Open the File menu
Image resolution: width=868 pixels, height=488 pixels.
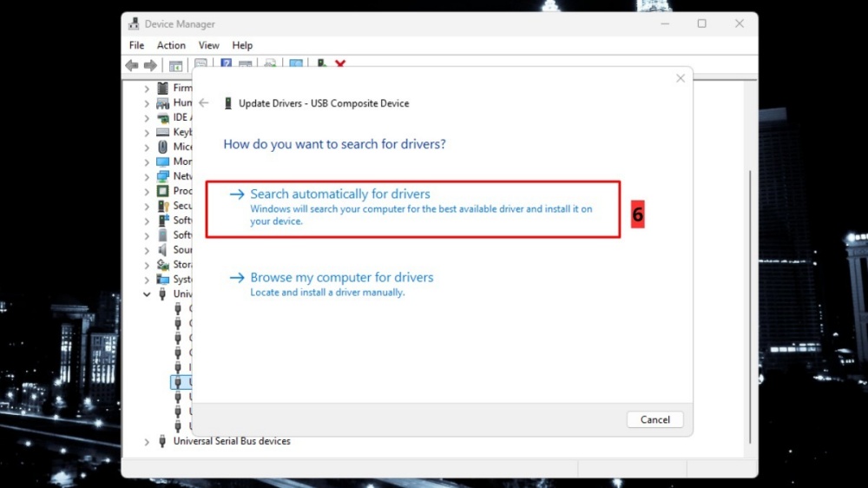click(x=136, y=45)
